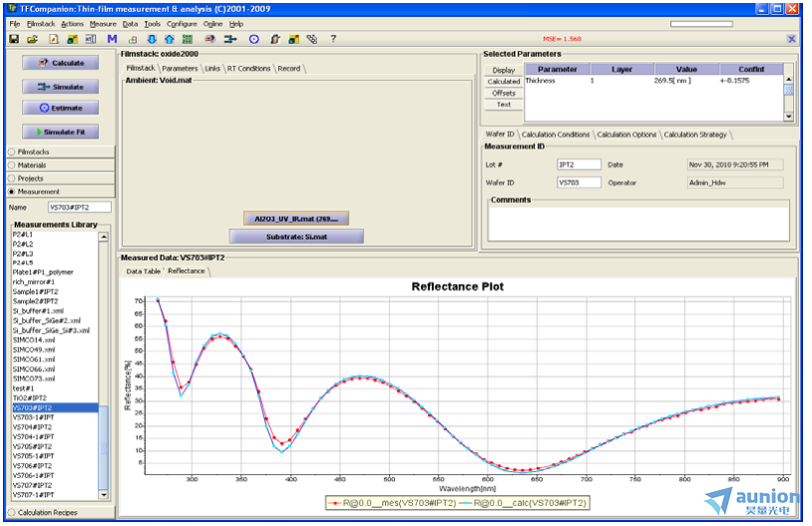
Task: Switch to the Record tab
Action: 289,69
